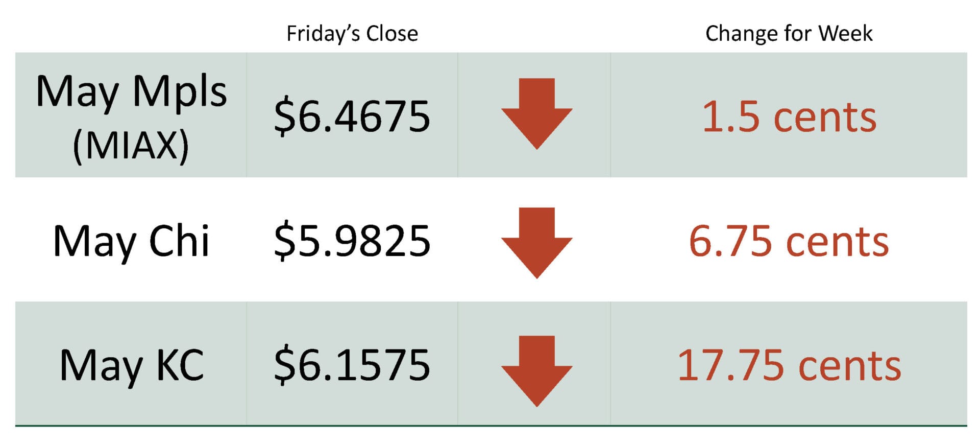Click the 6.75 number in May Chi row
Image resolution: width=980 pixels, height=445 pixels.
click(x=730, y=241)
